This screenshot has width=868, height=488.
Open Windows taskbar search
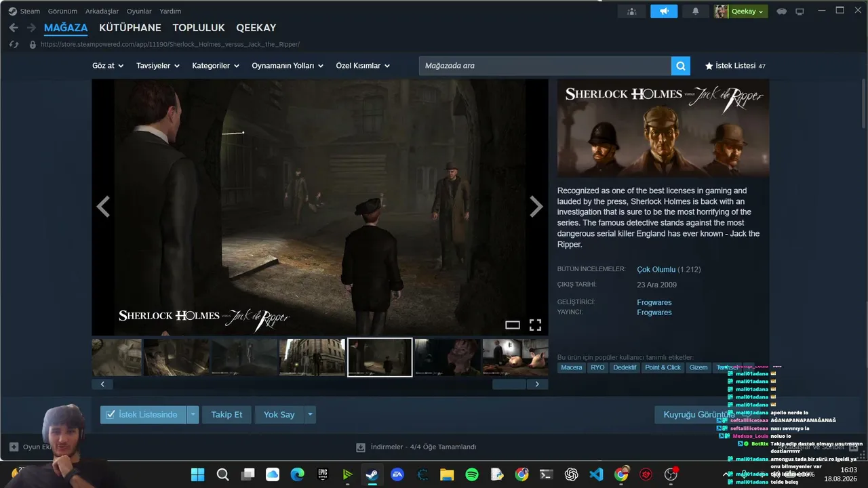pyautogui.click(x=222, y=474)
